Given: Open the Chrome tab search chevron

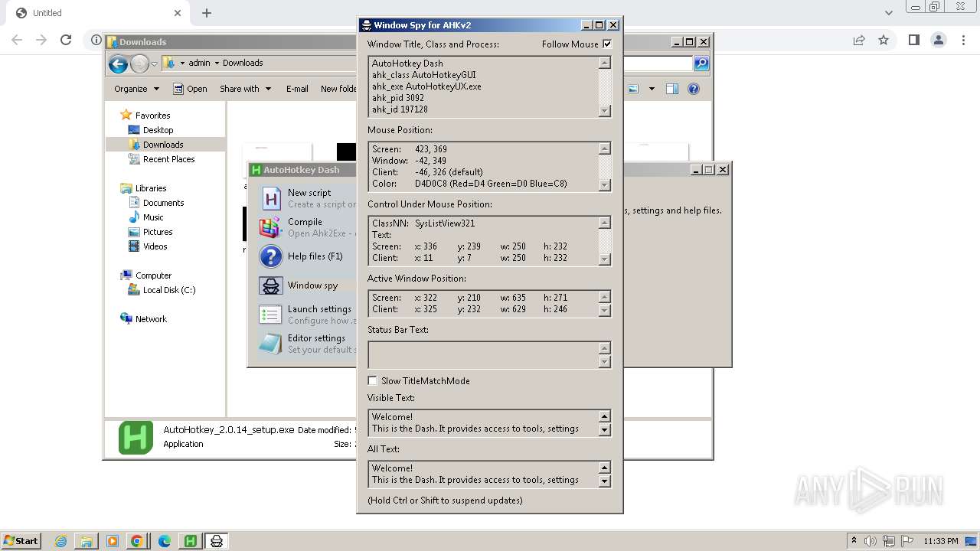Looking at the screenshot, I should 888,13.
